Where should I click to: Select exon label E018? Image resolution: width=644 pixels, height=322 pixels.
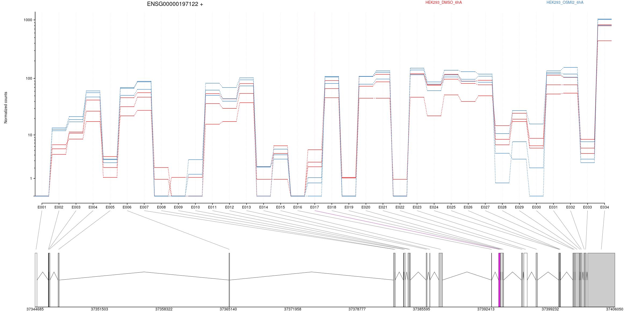click(332, 207)
